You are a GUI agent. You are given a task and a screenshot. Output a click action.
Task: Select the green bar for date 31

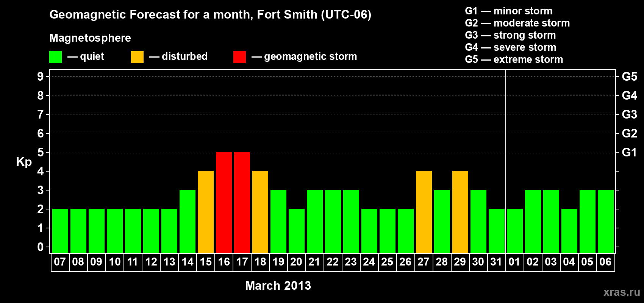click(x=497, y=231)
